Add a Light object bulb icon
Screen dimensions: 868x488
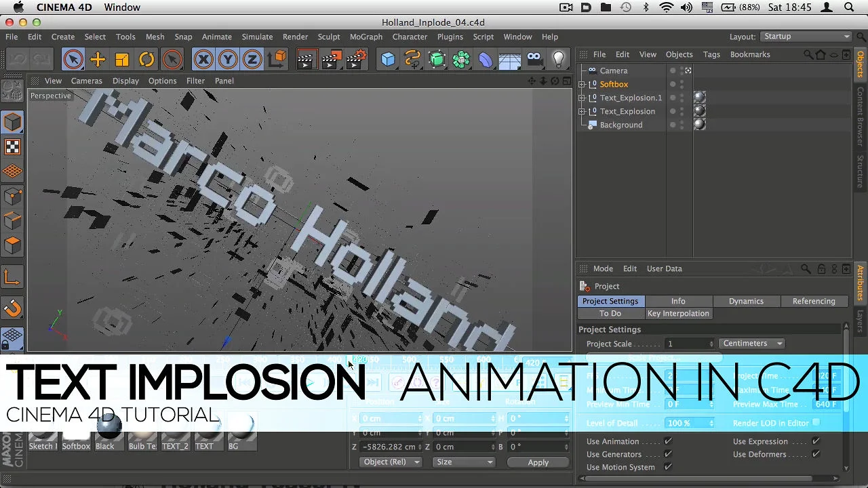pyautogui.click(x=559, y=60)
